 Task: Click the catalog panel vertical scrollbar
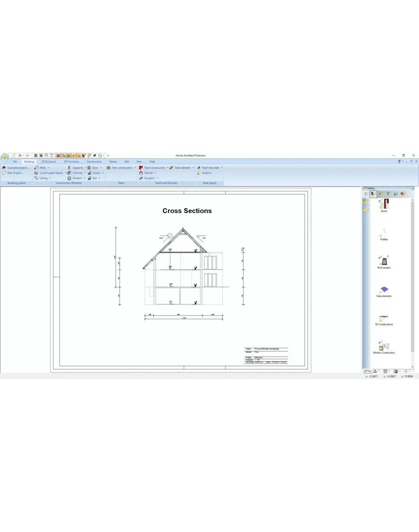tap(412, 276)
